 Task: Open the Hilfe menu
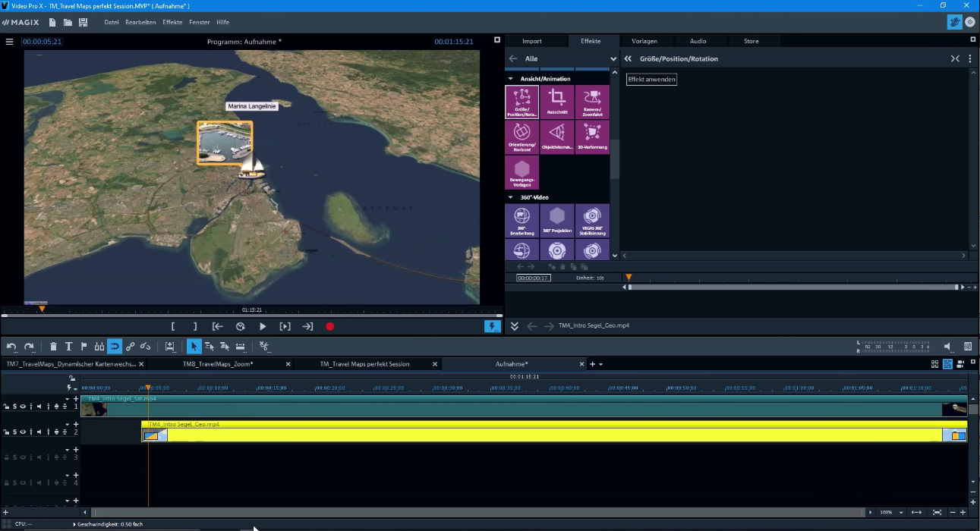click(x=222, y=22)
